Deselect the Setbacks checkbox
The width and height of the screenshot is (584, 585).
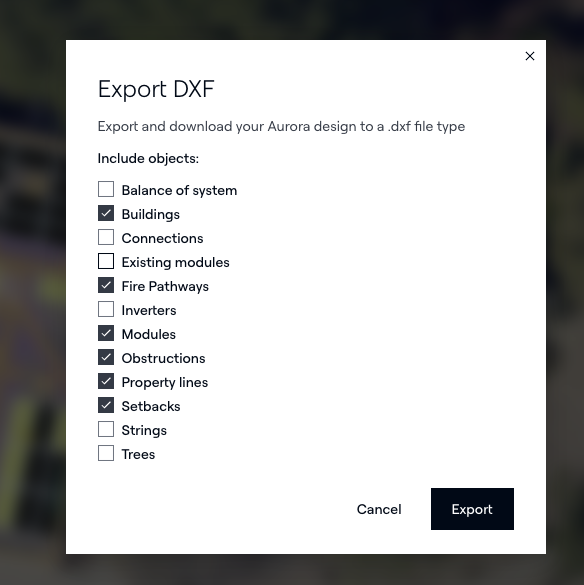(x=106, y=405)
